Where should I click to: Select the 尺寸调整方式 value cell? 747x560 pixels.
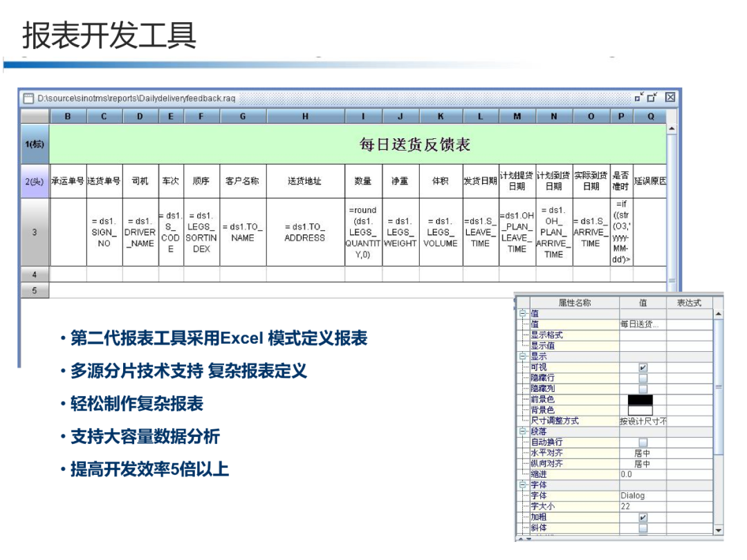click(x=643, y=421)
